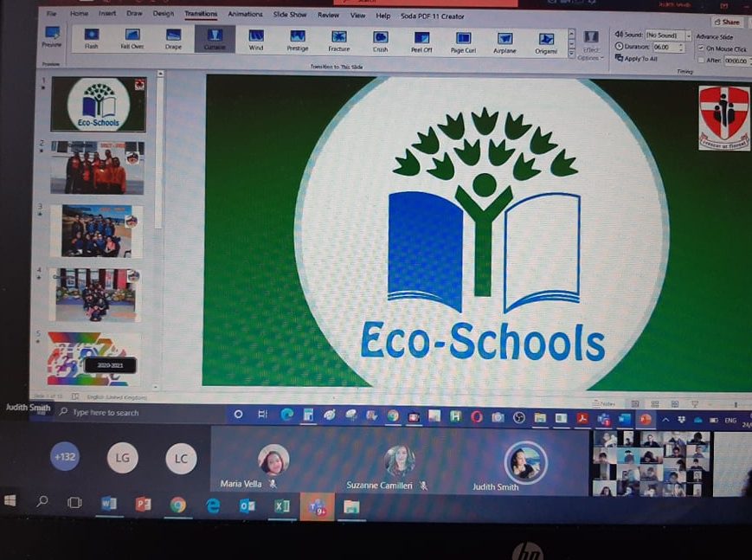Viewport: 752px width, 560px height.
Task: Open the Effect Options dropdown
Action: point(591,45)
